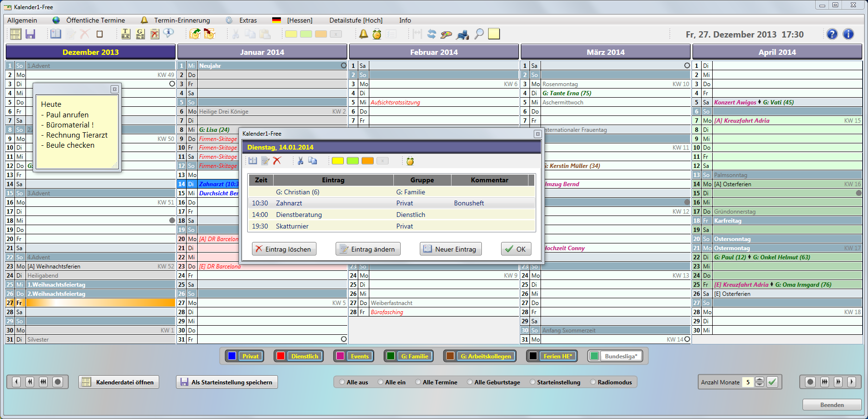Click the alarm clock icon in dialog toolbar
This screenshot has height=419, width=868.
click(410, 161)
